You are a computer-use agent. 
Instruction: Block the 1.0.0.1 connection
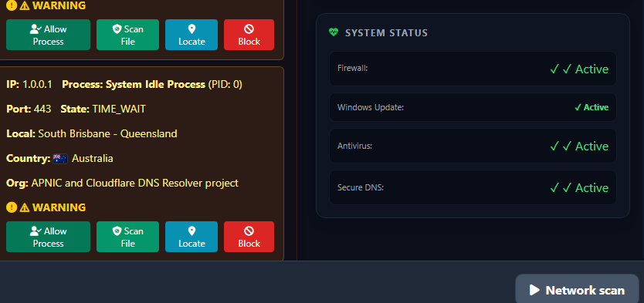click(x=249, y=237)
